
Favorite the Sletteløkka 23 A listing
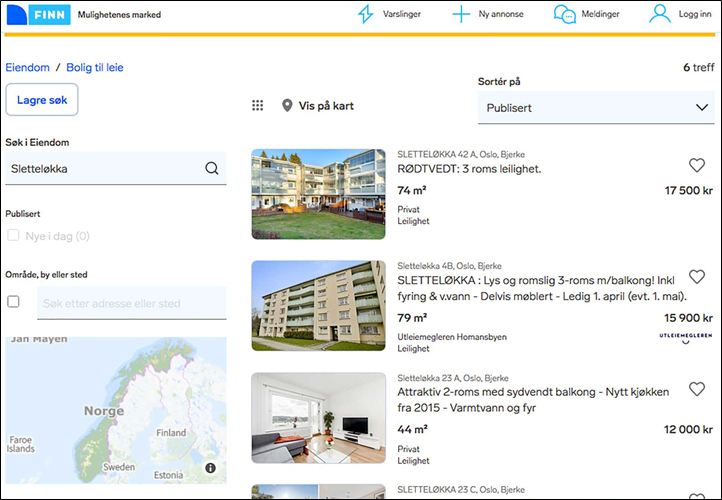(697, 389)
